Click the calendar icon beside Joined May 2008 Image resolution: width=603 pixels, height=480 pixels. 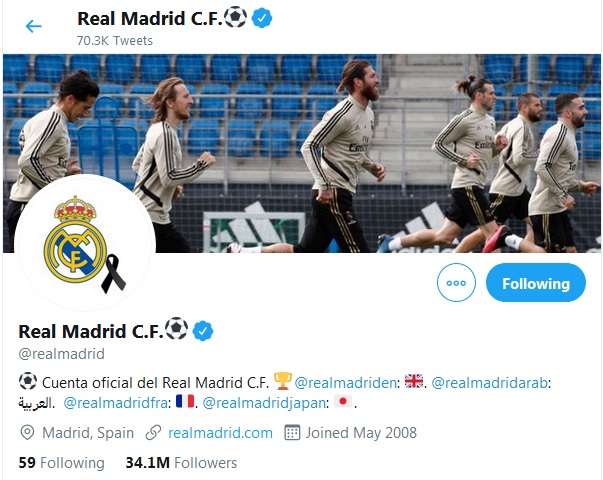(292, 433)
